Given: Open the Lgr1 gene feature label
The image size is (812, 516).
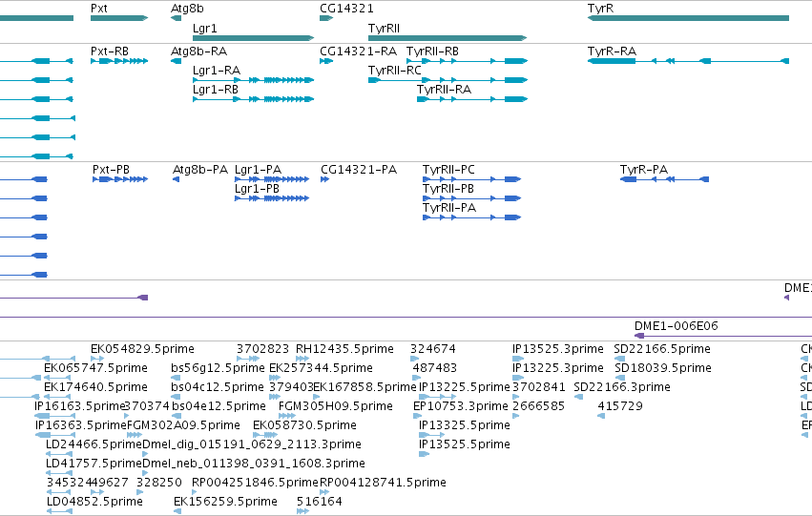Looking at the screenshot, I should pos(204,29).
